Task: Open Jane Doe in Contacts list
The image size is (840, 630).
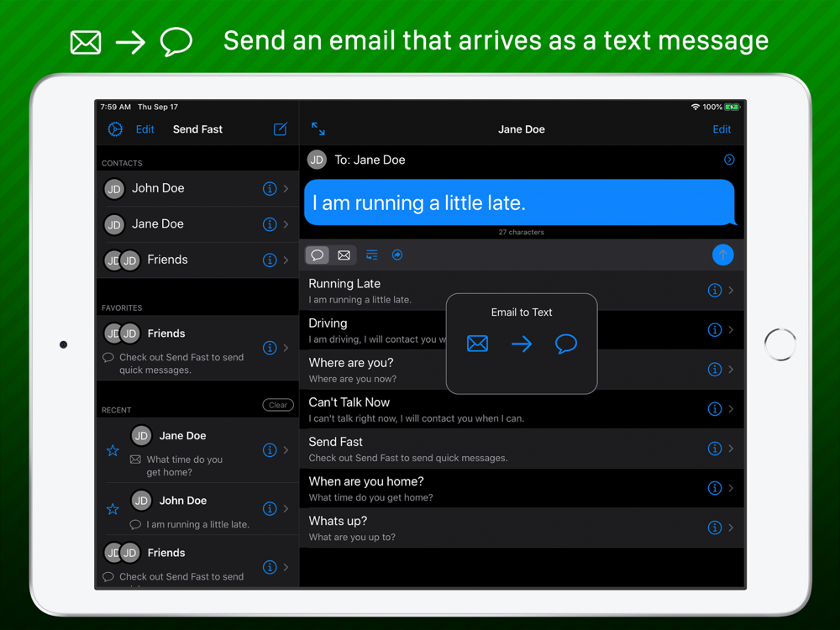Action: (x=197, y=224)
